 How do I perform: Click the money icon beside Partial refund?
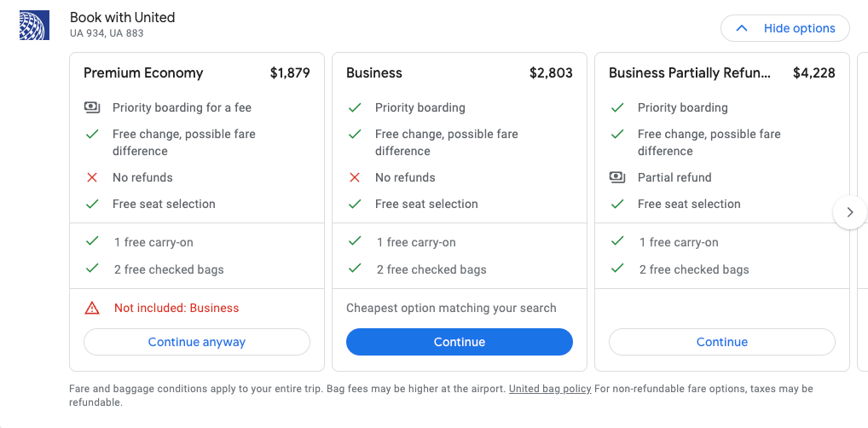(x=616, y=177)
